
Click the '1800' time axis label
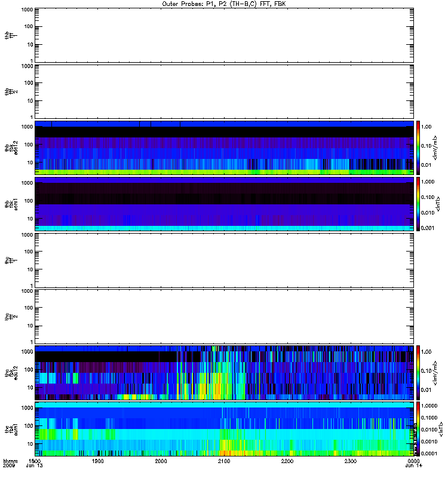pos(35,461)
